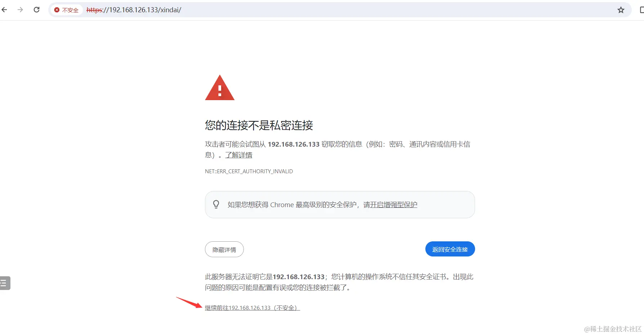Click the lightbulb tip icon
This screenshot has width=644, height=335.
click(216, 204)
